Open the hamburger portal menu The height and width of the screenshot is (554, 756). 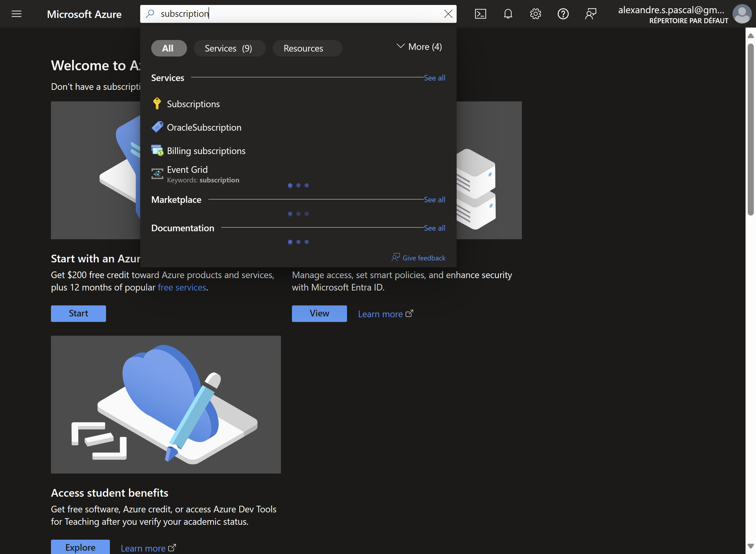click(17, 14)
